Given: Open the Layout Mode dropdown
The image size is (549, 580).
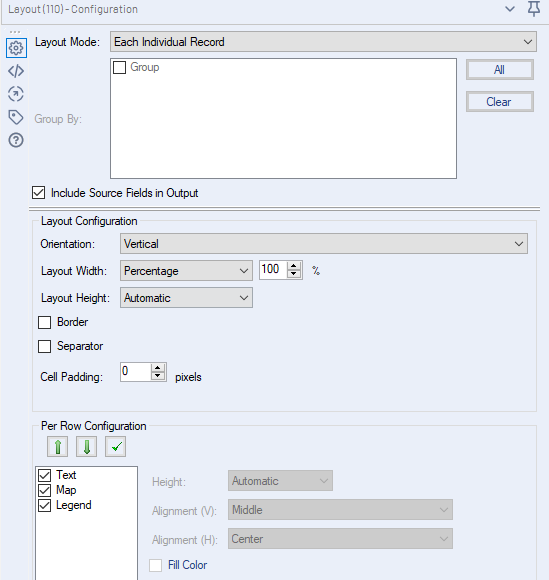Looking at the screenshot, I should tap(323, 42).
